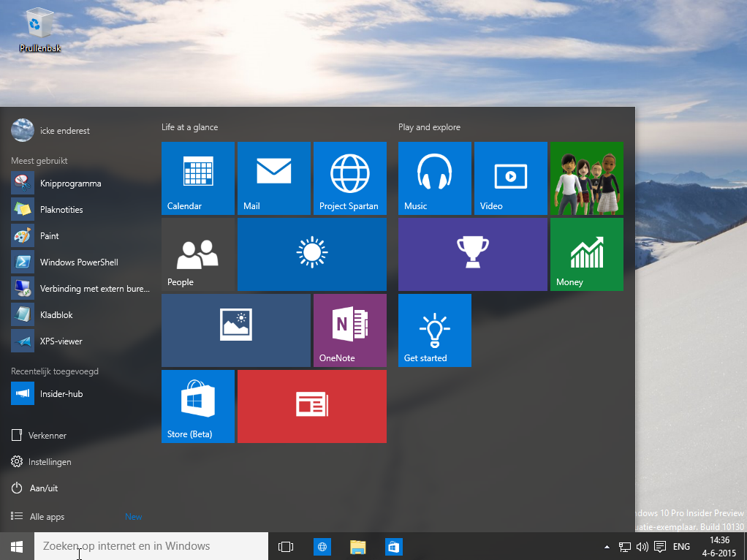Open the Music tile
Viewport: 747px width, 560px height.
(x=434, y=178)
